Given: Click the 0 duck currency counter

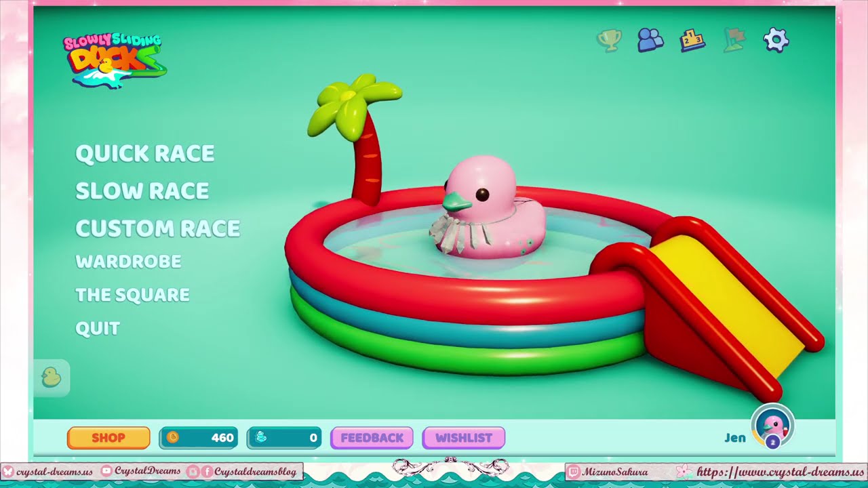Looking at the screenshot, I should (x=284, y=438).
